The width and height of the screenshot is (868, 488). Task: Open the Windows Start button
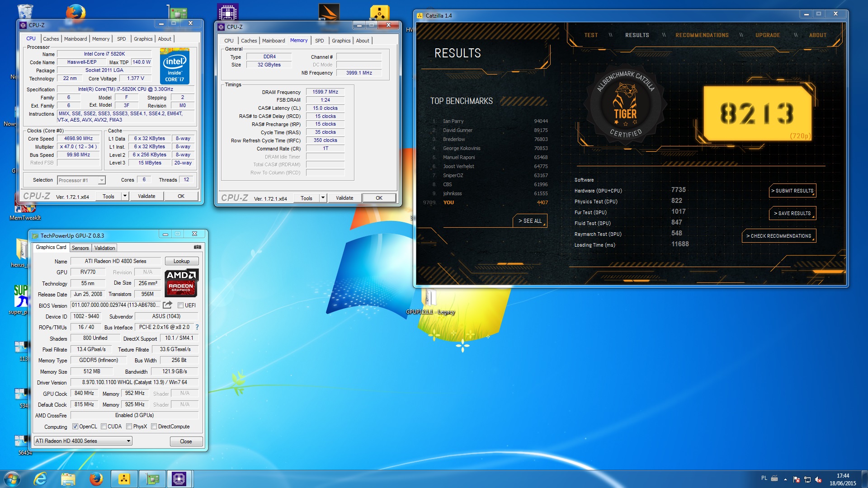pyautogui.click(x=12, y=479)
